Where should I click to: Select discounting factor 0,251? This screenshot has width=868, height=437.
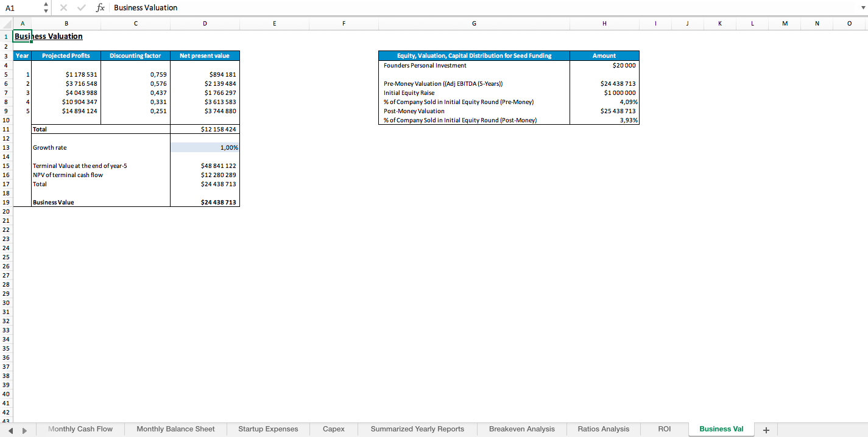[135, 111]
